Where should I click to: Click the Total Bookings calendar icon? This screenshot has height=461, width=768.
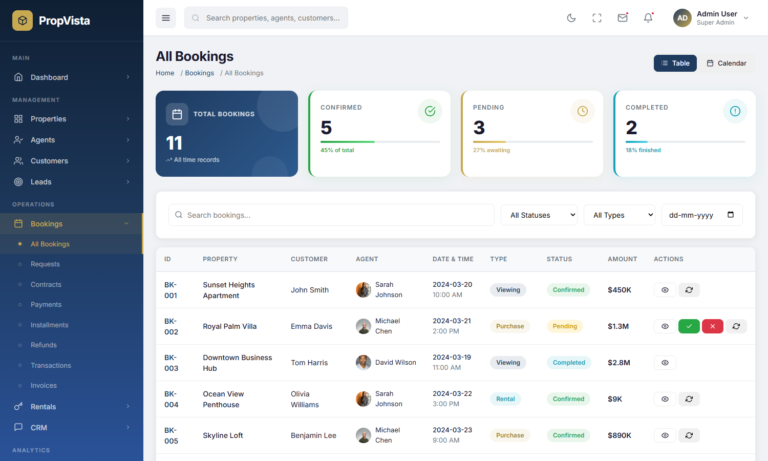coord(177,114)
